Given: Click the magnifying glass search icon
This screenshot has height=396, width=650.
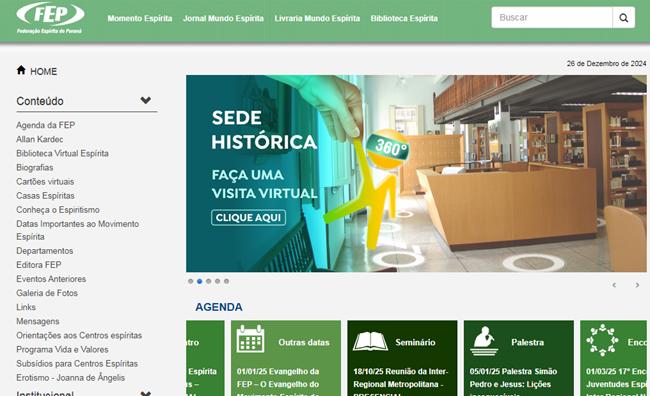Looking at the screenshot, I should pyautogui.click(x=623, y=17).
